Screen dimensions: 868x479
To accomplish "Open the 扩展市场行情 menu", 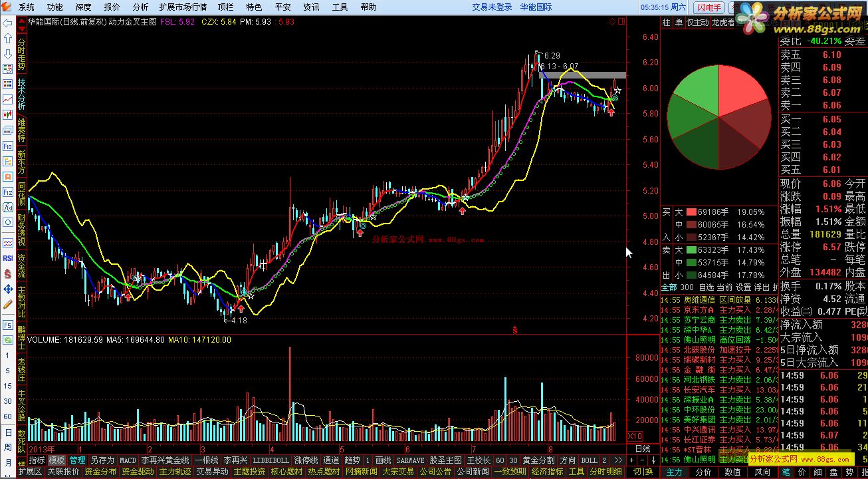I will (x=183, y=7).
